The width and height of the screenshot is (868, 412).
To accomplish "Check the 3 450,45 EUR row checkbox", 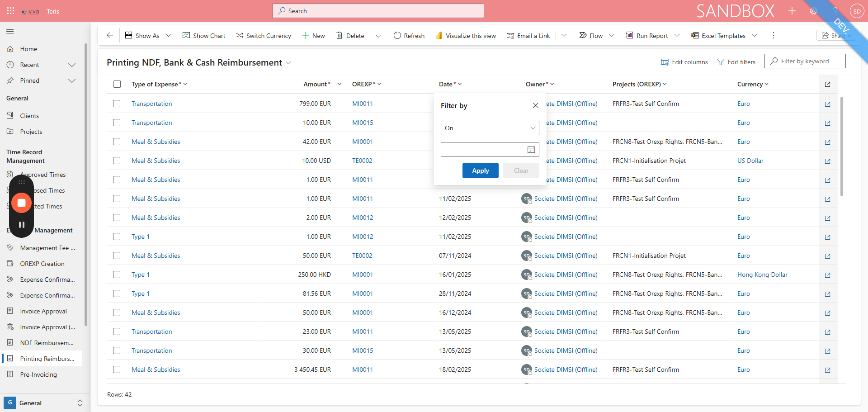I will [x=117, y=369].
